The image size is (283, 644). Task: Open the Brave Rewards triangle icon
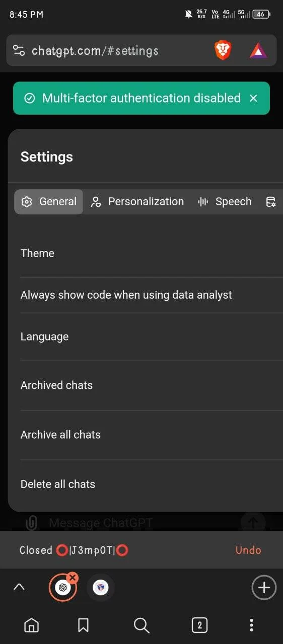(258, 50)
